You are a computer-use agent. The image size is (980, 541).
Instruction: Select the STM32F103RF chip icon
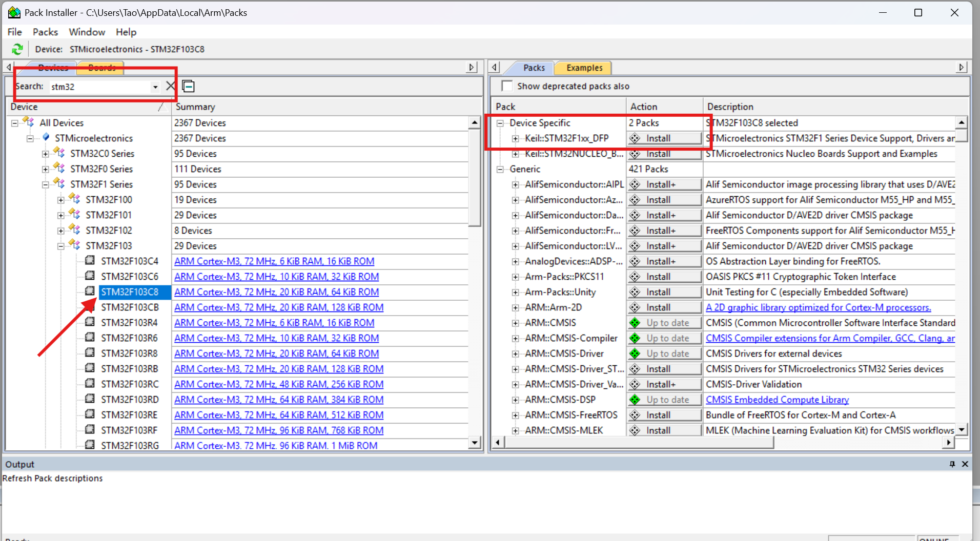90,429
